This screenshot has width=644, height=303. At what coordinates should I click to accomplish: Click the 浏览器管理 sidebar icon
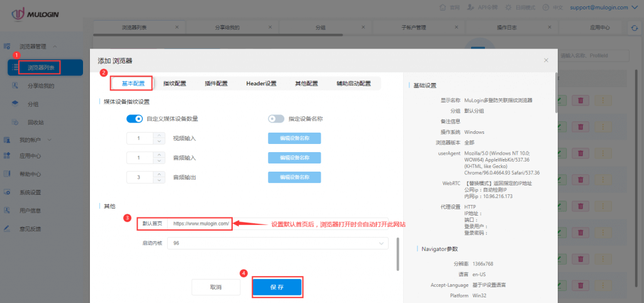7,47
